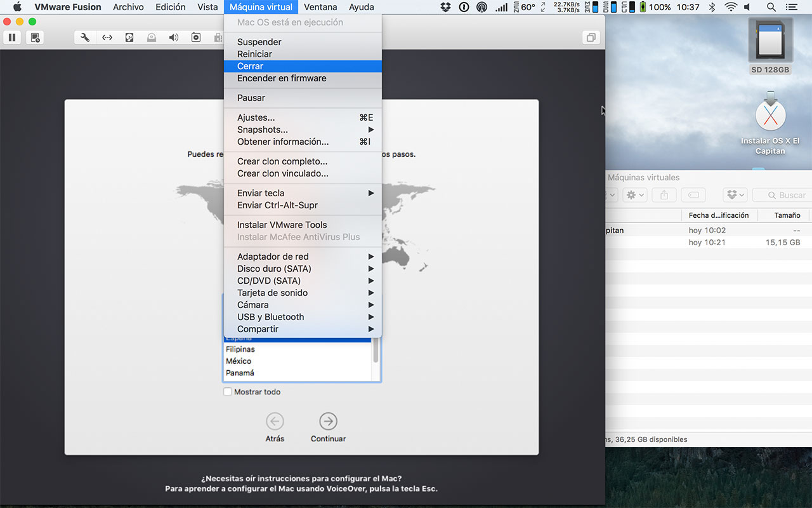Screen dimensions: 812x508
Task: Expand the USB y Bluetooth submenu
Action: pos(303,317)
